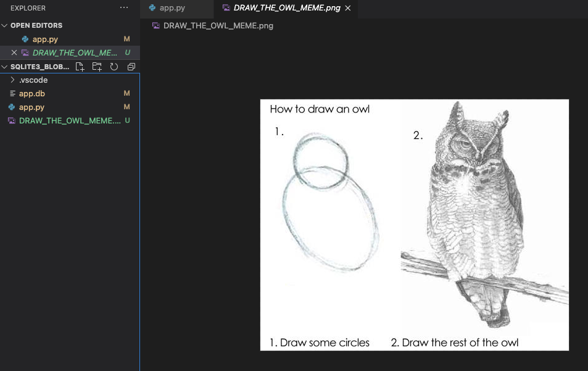Close DRAW_THE_OWL_MEME.png editor tab

348,8
